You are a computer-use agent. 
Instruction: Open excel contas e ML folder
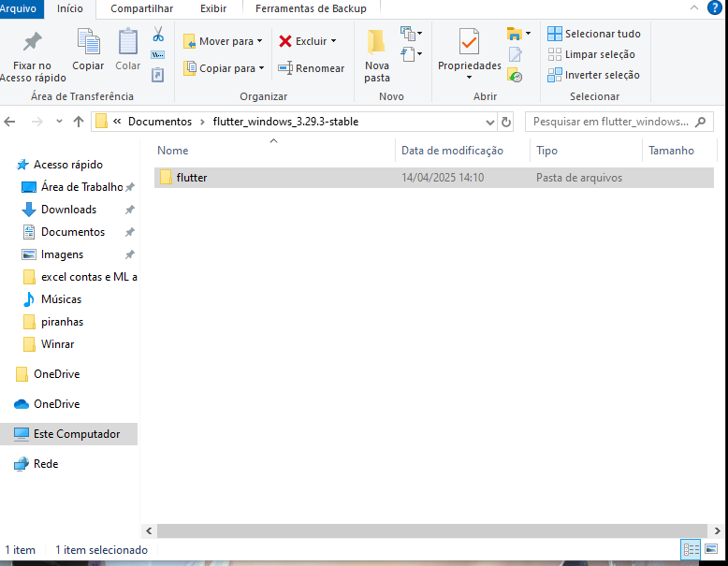pos(80,277)
